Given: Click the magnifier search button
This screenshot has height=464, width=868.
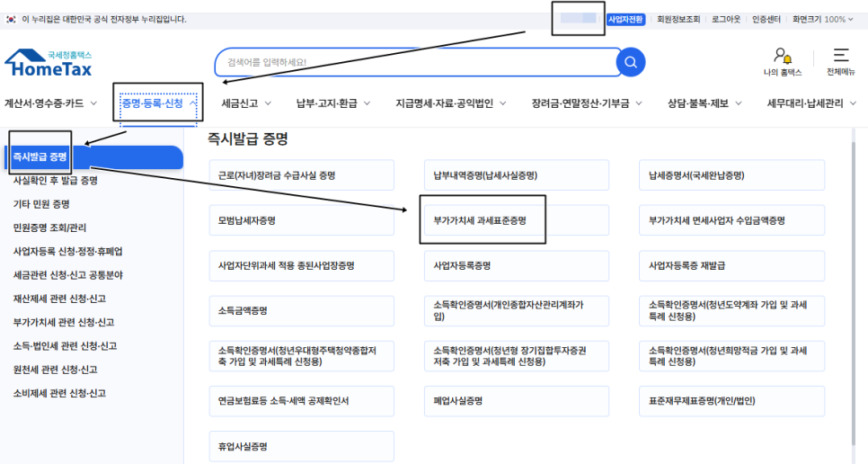Looking at the screenshot, I should click(631, 62).
